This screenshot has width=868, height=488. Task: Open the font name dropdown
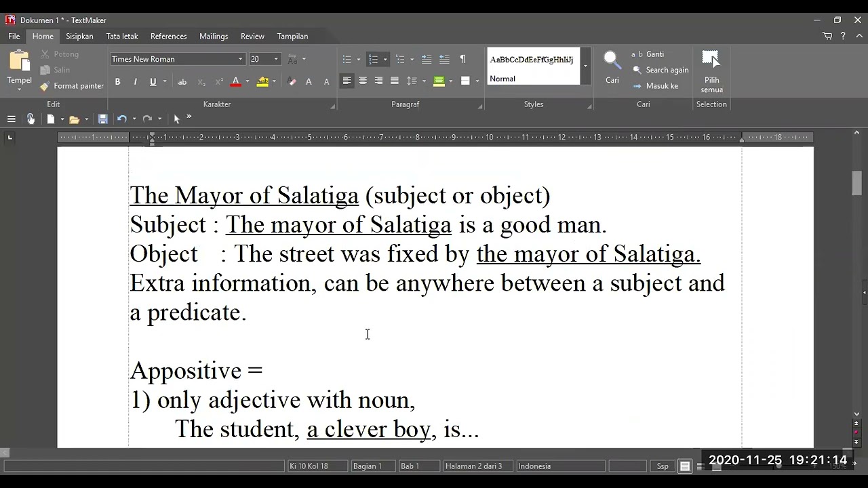pyautogui.click(x=240, y=60)
